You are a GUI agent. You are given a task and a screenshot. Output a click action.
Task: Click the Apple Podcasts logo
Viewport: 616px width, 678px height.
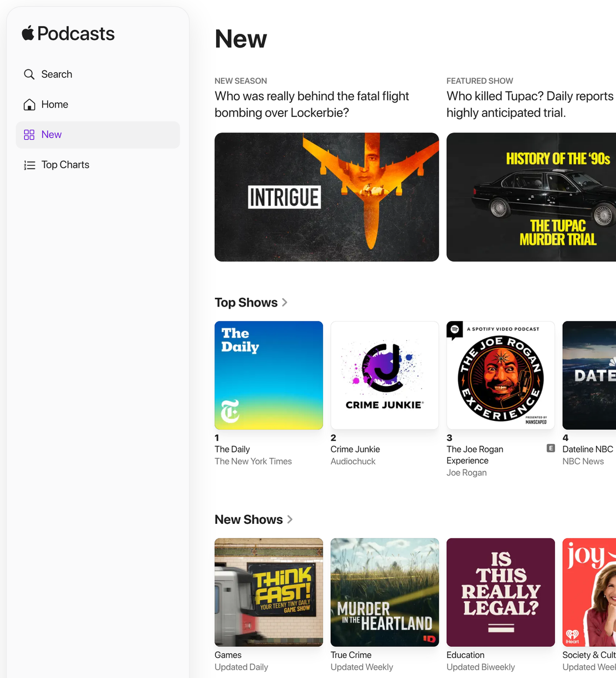pos(68,34)
